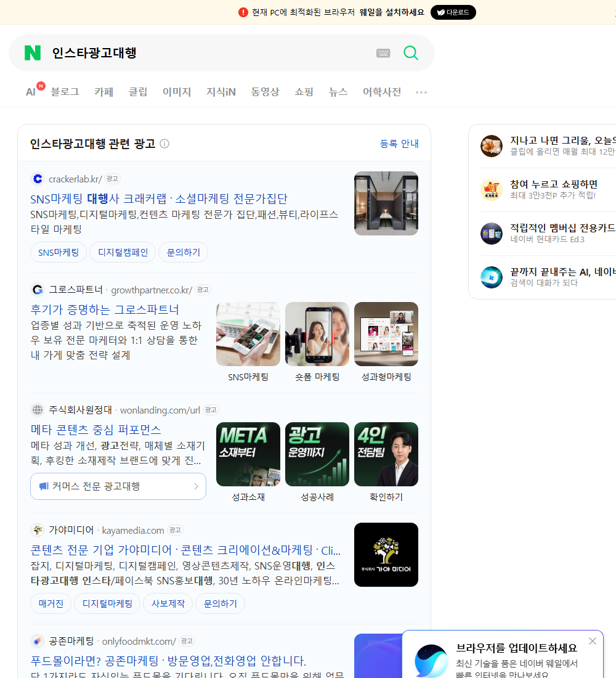This screenshot has width=616, height=678.
Task: Click the 사보제작 pill button
Action: click(x=168, y=603)
